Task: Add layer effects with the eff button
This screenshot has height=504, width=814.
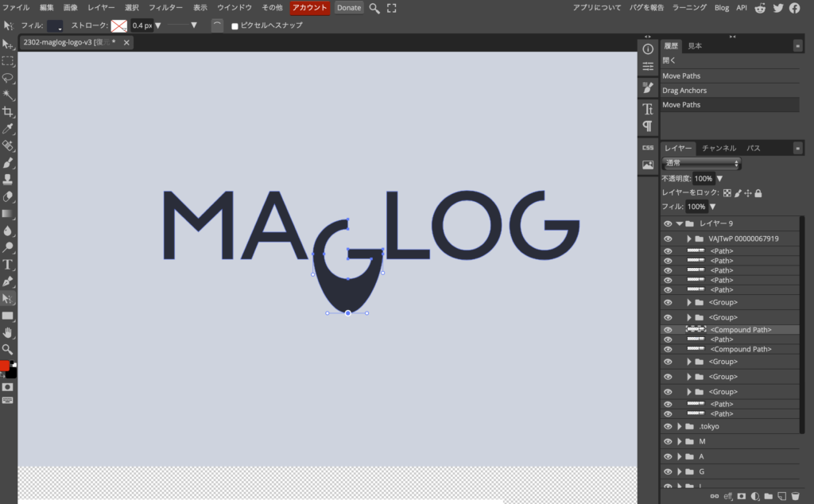Action: (x=728, y=496)
